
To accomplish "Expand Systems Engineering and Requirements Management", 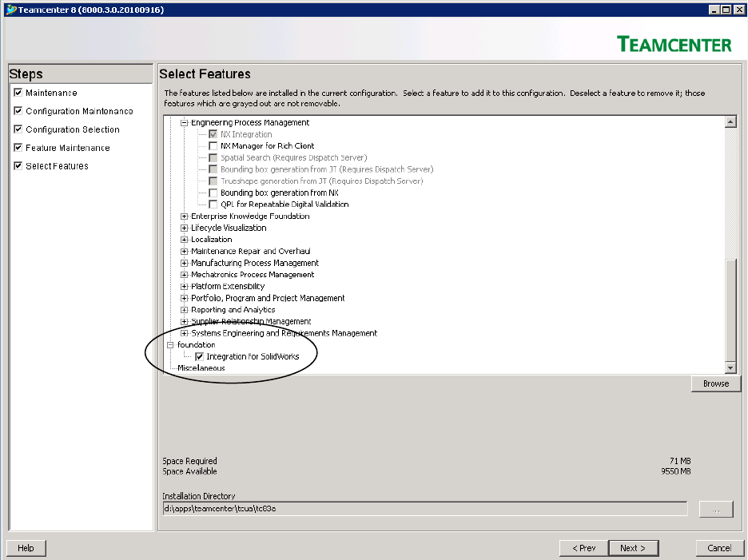I will (184, 333).
